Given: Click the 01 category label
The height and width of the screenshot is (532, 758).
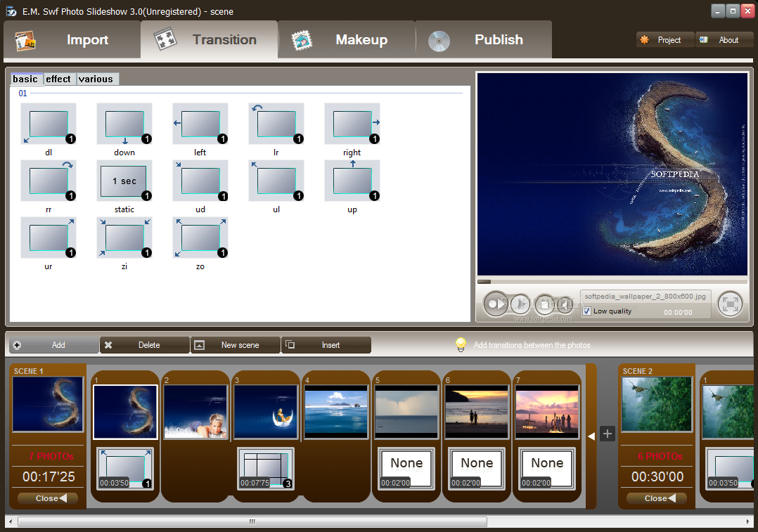Looking at the screenshot, I should 23,93.
